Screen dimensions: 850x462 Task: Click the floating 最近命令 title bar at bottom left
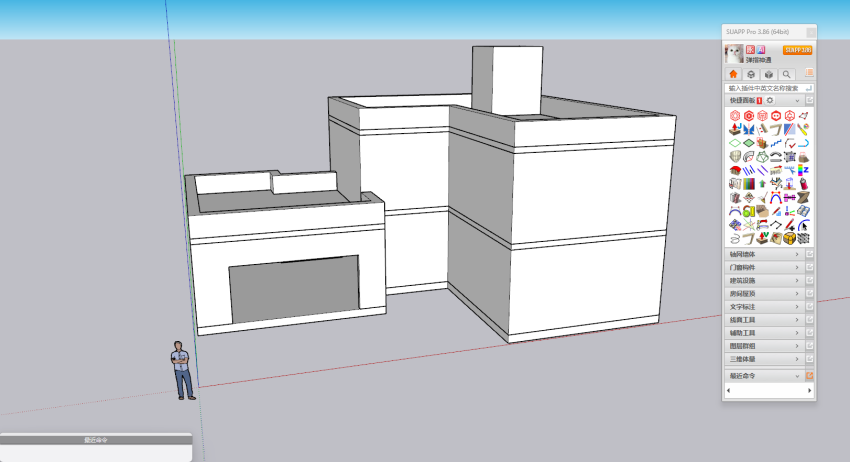[96, 440]
